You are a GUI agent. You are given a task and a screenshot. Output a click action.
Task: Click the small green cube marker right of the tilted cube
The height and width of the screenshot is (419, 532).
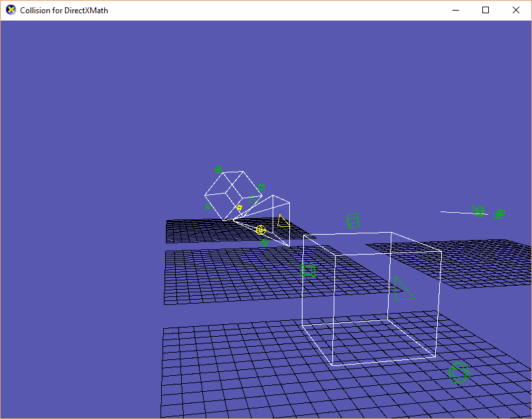pos(261,187)
